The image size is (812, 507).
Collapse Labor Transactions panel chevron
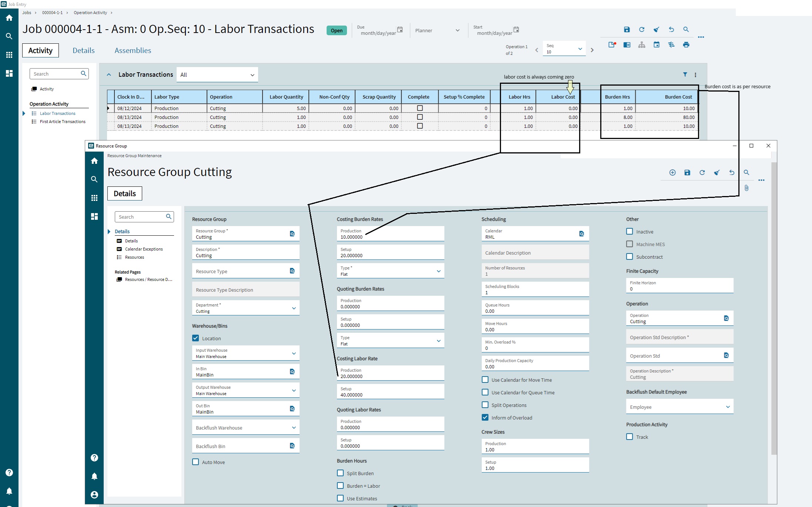[109, 74]
